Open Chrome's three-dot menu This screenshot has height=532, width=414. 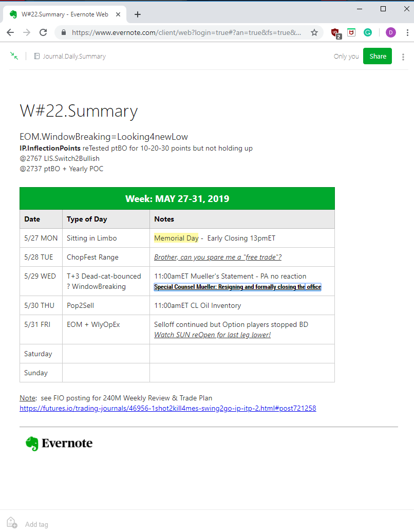[x=407, y=32]
